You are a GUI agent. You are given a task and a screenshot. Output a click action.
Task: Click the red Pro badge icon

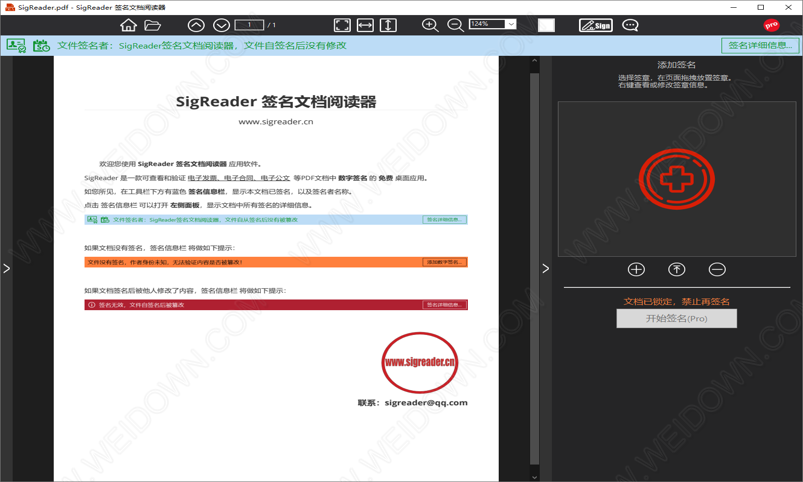[x=771, y=25]
